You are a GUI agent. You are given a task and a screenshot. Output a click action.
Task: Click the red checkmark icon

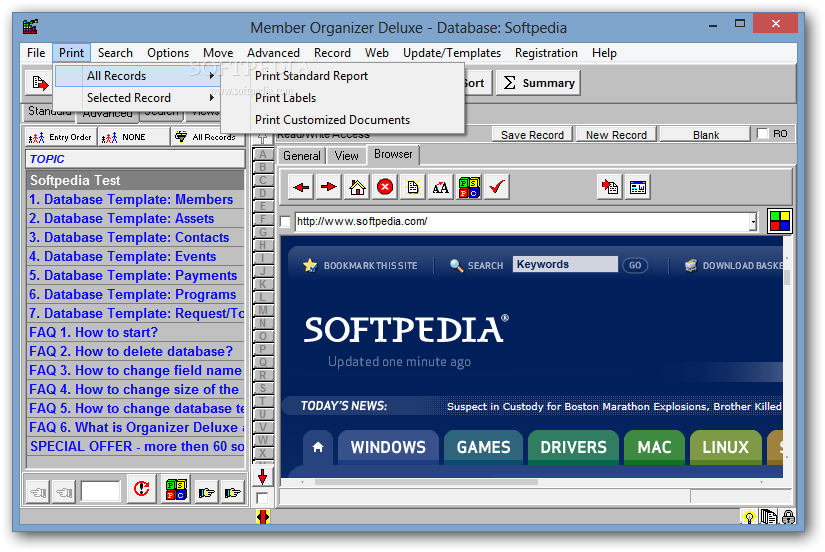click(497, 187)
